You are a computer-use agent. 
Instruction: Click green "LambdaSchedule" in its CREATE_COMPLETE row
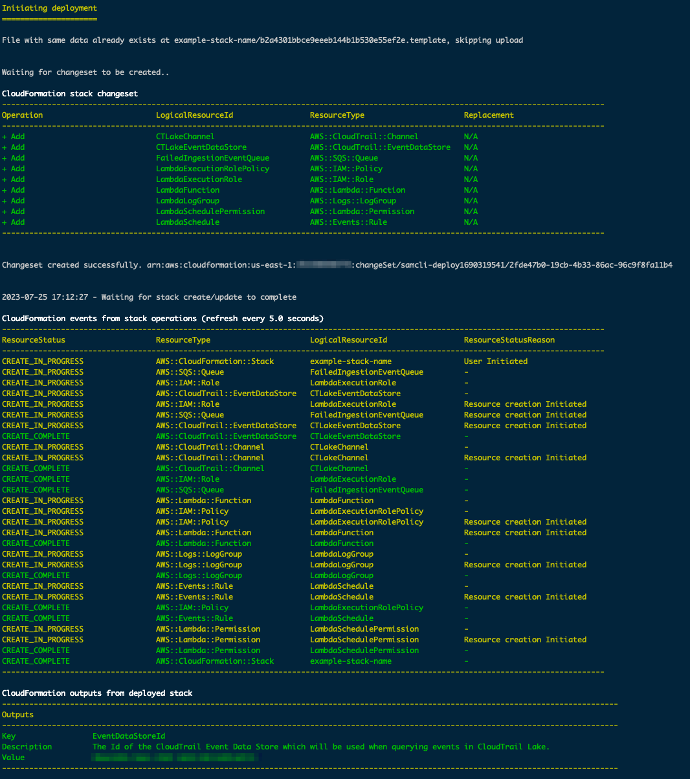pos(342,619)
